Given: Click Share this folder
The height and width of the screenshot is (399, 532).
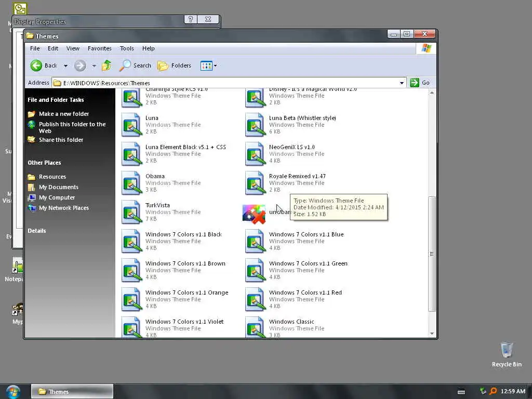Looking at the screenshot, I should pos(61,140).
